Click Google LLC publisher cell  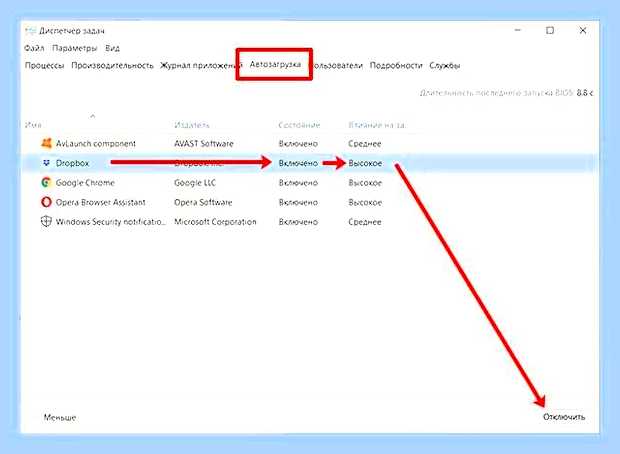pyautogui.click(x=195, y=183)
